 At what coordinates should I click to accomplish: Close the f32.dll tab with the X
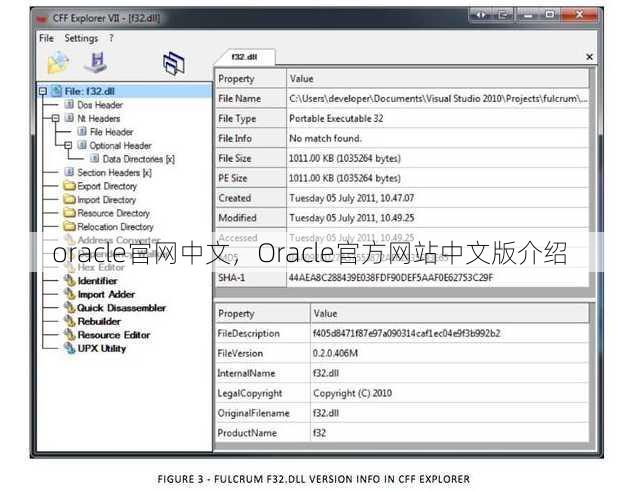coord(589,57)
